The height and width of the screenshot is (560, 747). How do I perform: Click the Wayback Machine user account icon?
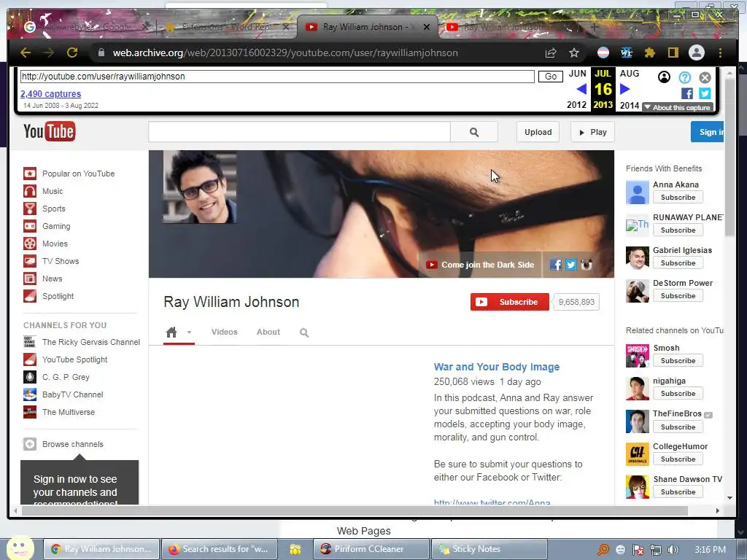(664, 77)
